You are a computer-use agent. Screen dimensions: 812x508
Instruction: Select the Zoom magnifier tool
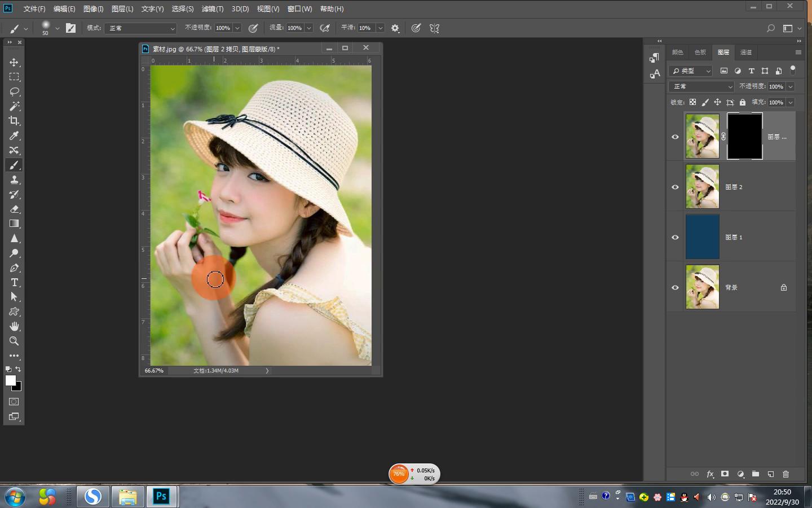click(14, 341)
